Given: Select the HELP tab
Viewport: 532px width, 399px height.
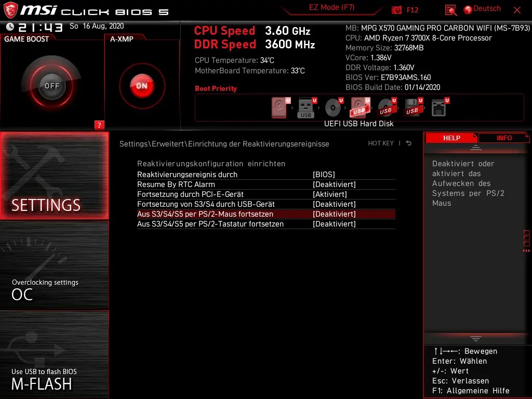Looking at the screenshot, I should (x=451, y=138).
